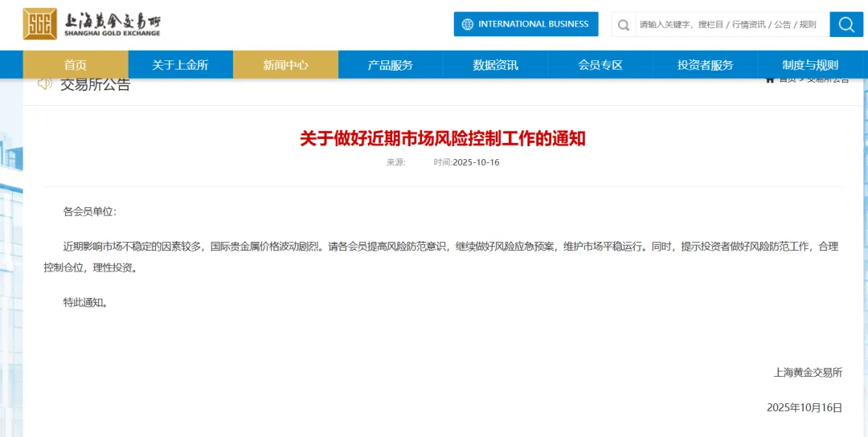Go to 首页 in the navigation bar
868x437 pixels.
pos(76,65)
